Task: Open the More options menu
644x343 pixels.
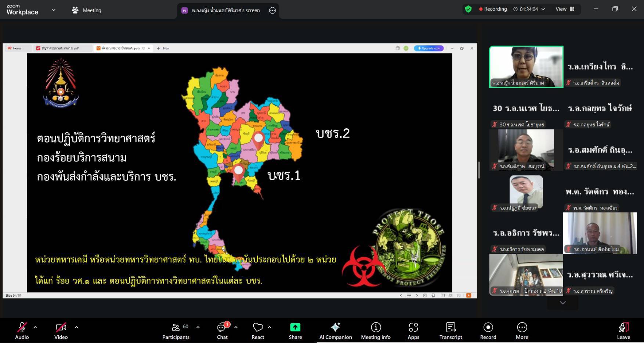Action: 522,331
